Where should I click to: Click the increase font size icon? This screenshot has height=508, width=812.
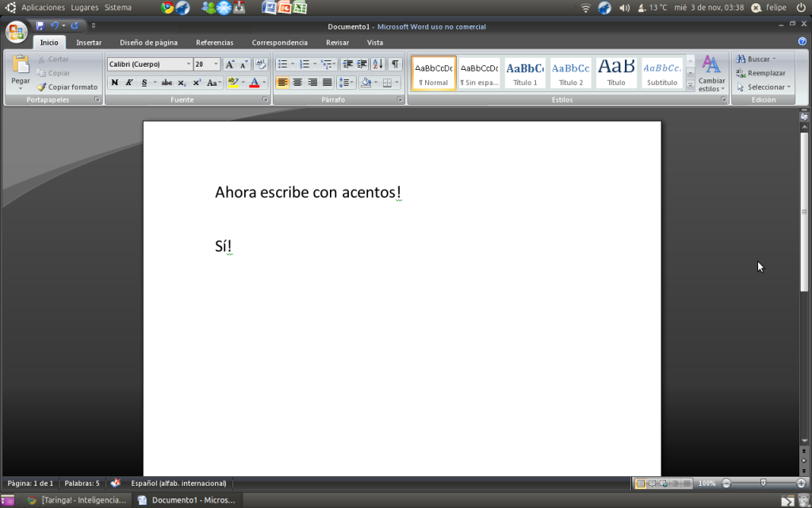[x=229, y=64]
